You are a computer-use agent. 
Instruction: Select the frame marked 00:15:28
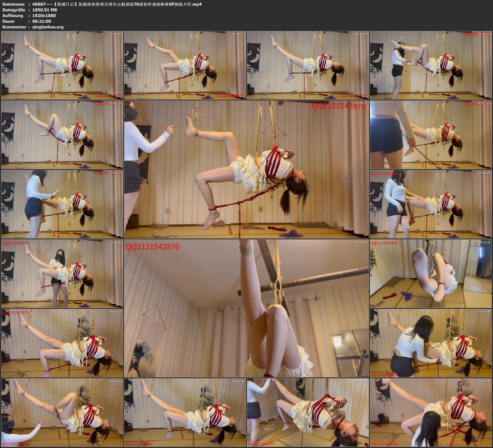pyautogui.click(x=431, y=343)
